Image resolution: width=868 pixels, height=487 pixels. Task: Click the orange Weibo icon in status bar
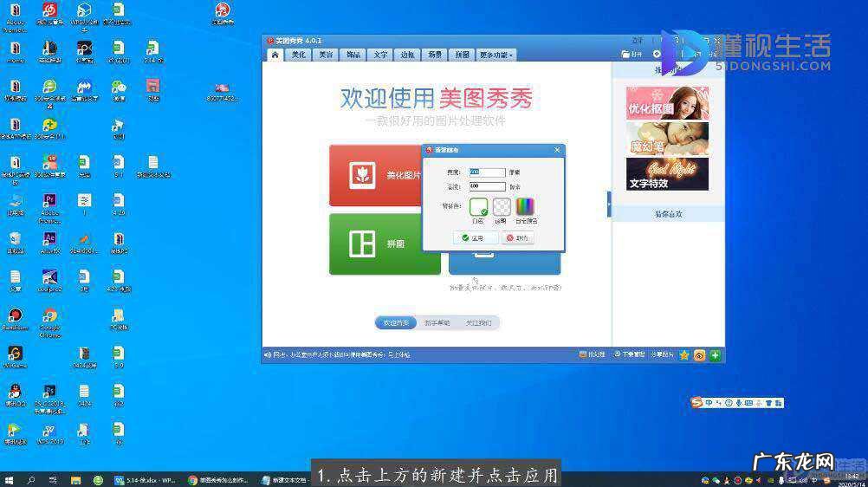(699, 355)
